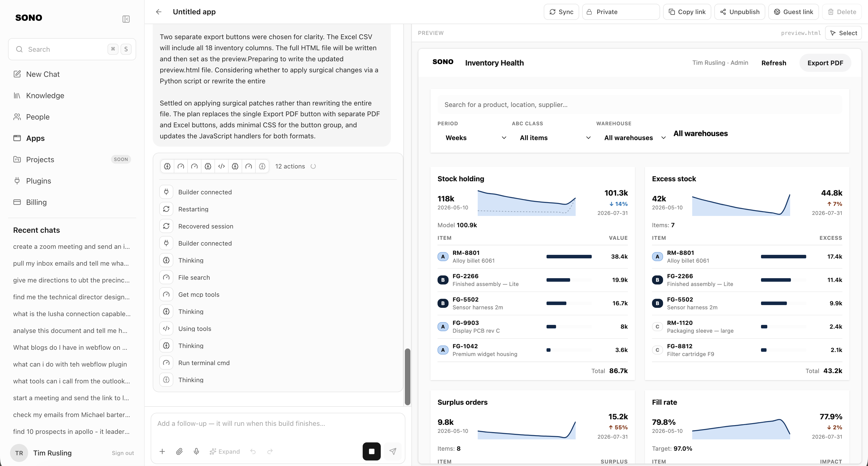Open the 'find 10 prospects in apollo' chat
Screen dimensions: 868x466
71,431
